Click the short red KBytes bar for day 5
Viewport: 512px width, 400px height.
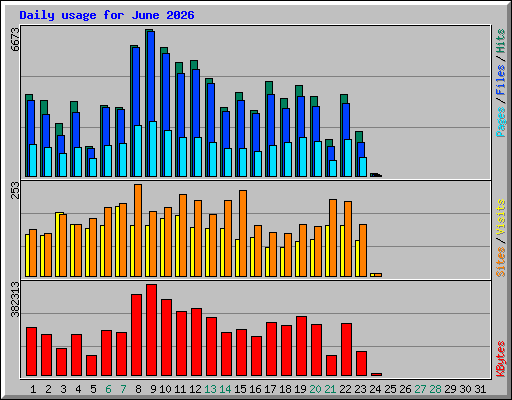(91, 365)
